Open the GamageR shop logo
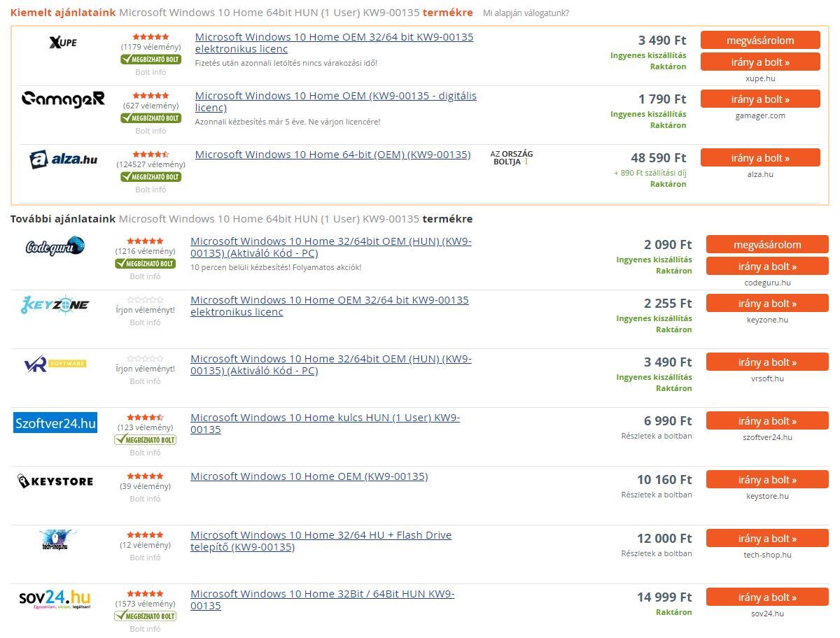Image resolution: width=840 pixels, height=638 pixels. click(x=63, y=99)
